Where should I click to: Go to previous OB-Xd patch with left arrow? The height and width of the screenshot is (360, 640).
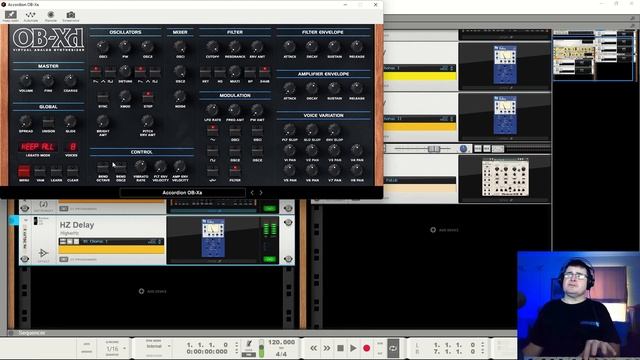click(x=252, y=193)
